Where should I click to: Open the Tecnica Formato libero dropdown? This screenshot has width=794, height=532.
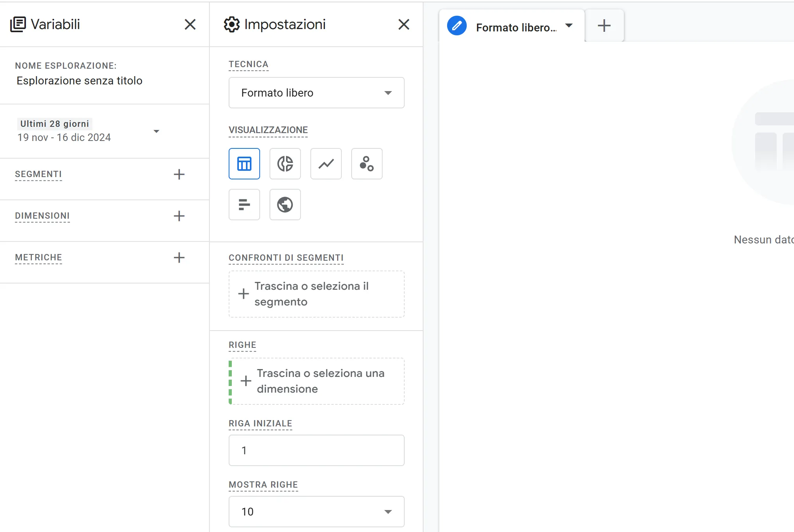tap(316, 93)
